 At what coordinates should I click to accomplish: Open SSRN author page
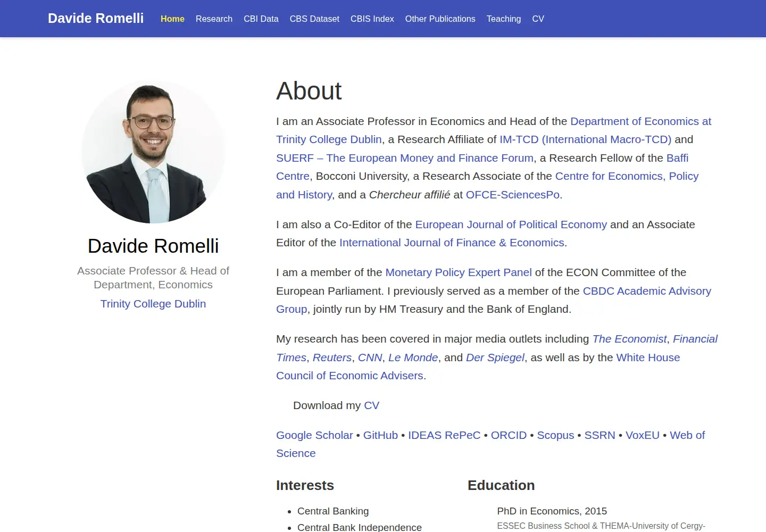[600, 435]
